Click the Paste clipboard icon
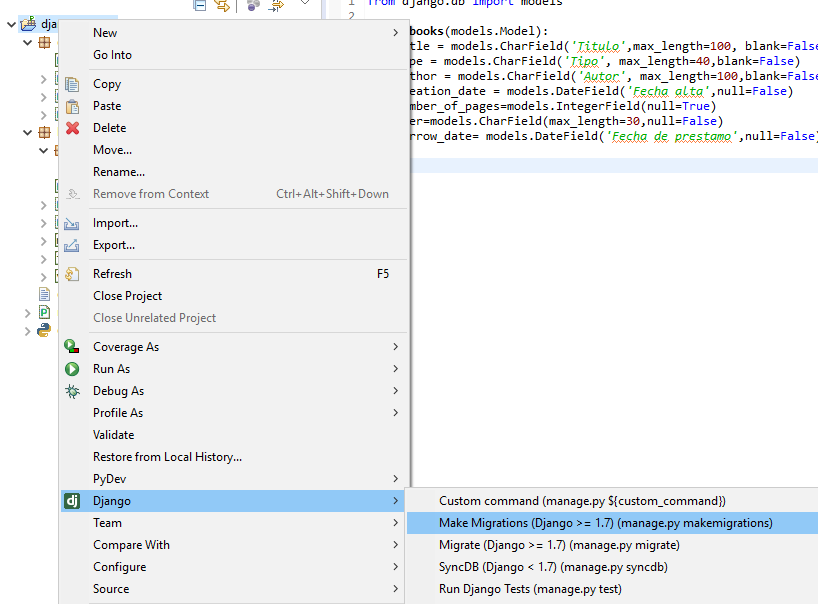The height and width of the screenshot is (604, 818). pyautogui.click(x=72, y=106)
